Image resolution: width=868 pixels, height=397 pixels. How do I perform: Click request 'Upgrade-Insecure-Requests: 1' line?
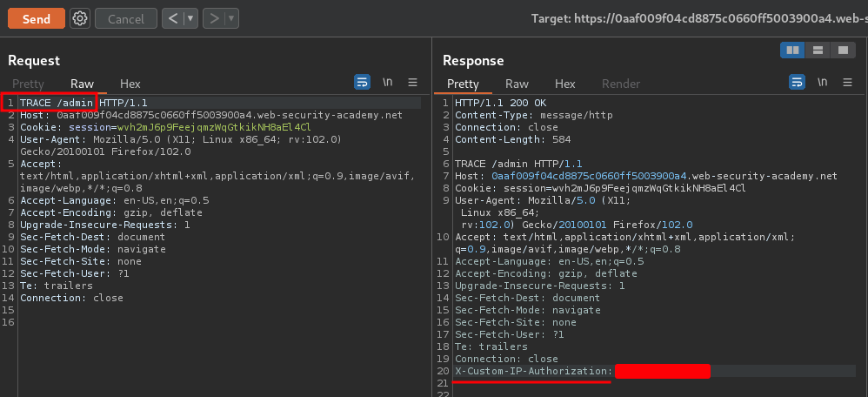pos(105,225)
